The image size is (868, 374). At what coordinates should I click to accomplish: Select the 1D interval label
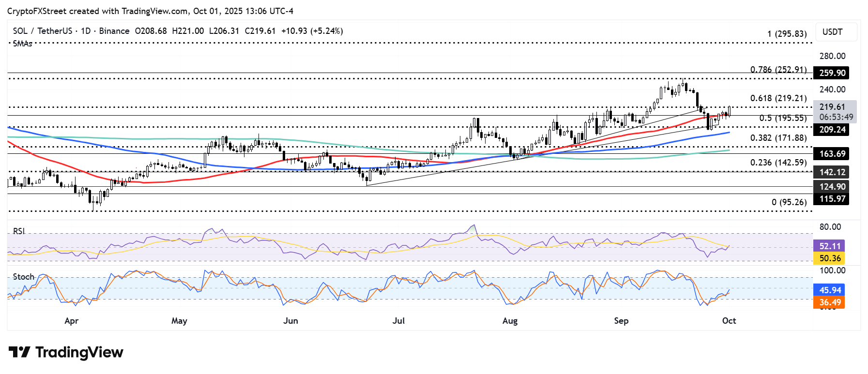point(86,31)
